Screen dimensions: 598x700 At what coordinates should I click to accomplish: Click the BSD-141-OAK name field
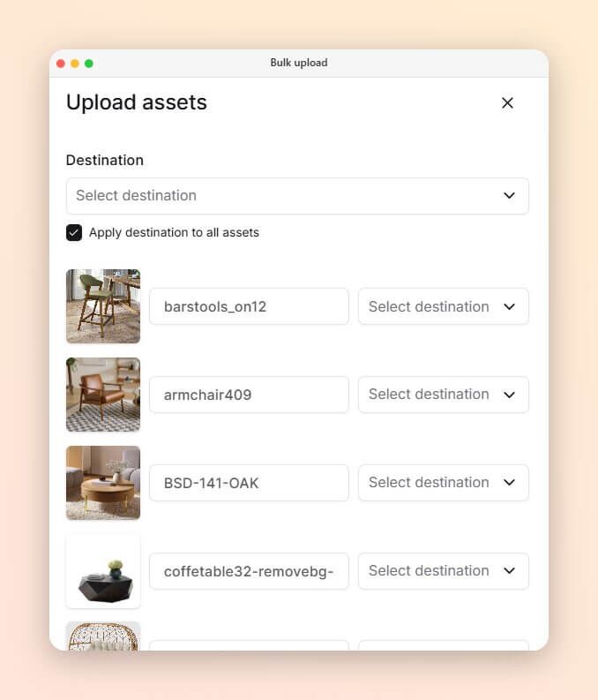(249, 483)
